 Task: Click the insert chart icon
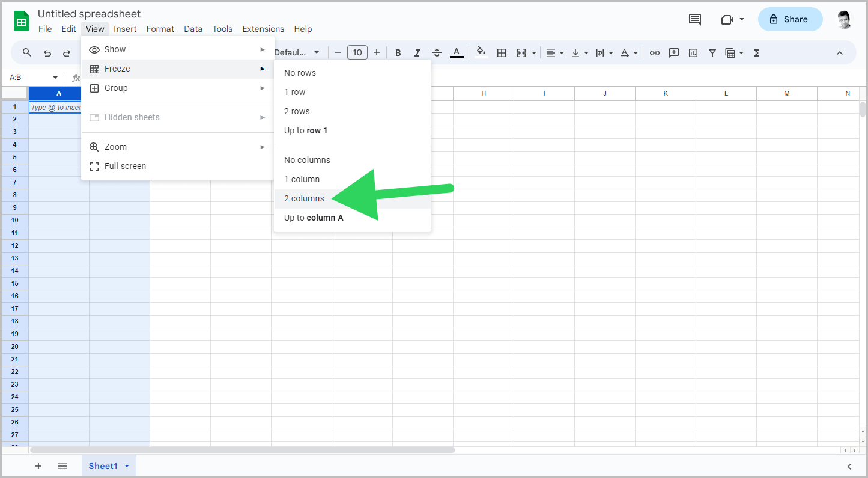[x=693, y=53]
